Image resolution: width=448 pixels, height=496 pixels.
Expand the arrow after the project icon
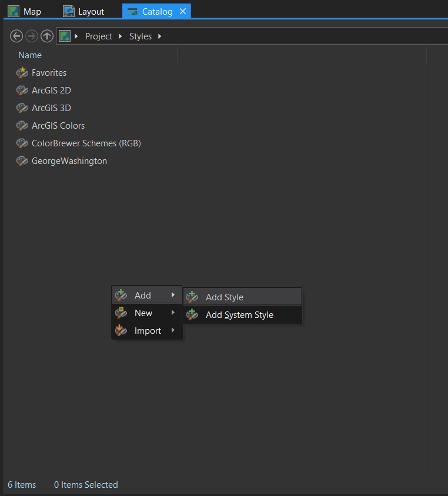76,36
